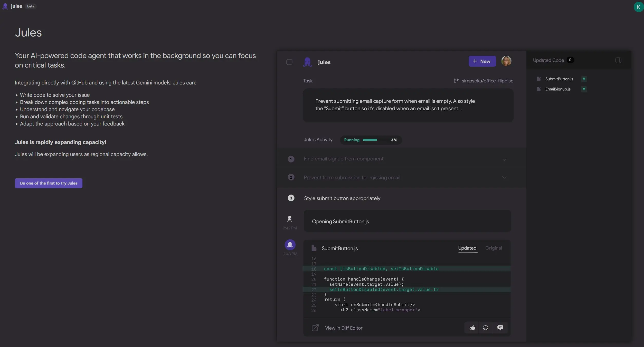The height and width of the screenshot is (347, 644).
Task: Click the git branch icon beside simpsoka/office-flipdisc
Action: point(456,81)
